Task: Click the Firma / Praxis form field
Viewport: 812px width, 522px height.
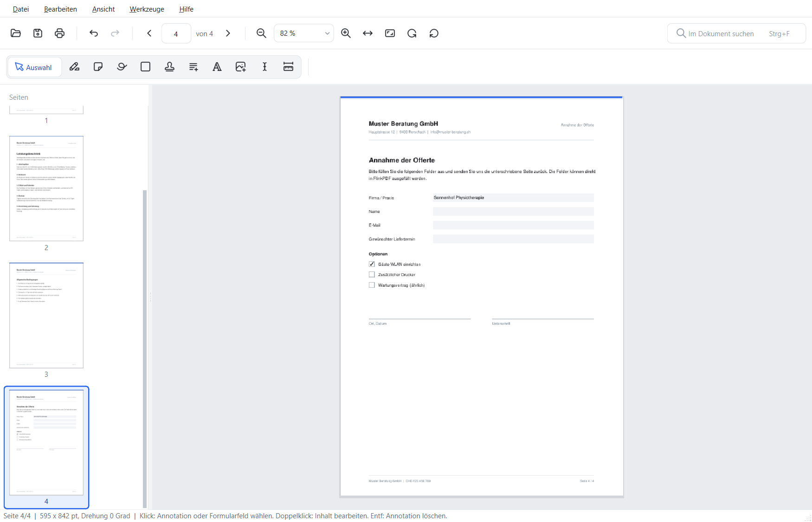Action: (513, 198)
